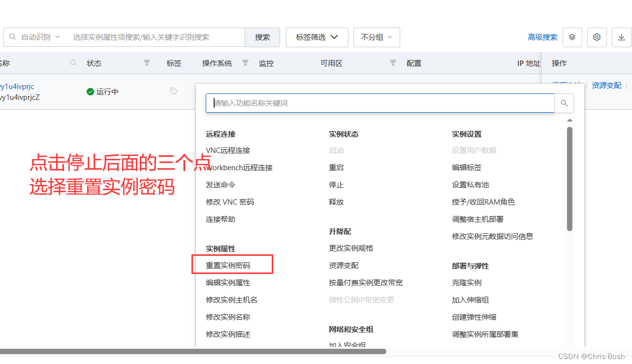Open the filter icon beside 可用区 column
This screenshot has height=364, width=632.
pos(393,63)
